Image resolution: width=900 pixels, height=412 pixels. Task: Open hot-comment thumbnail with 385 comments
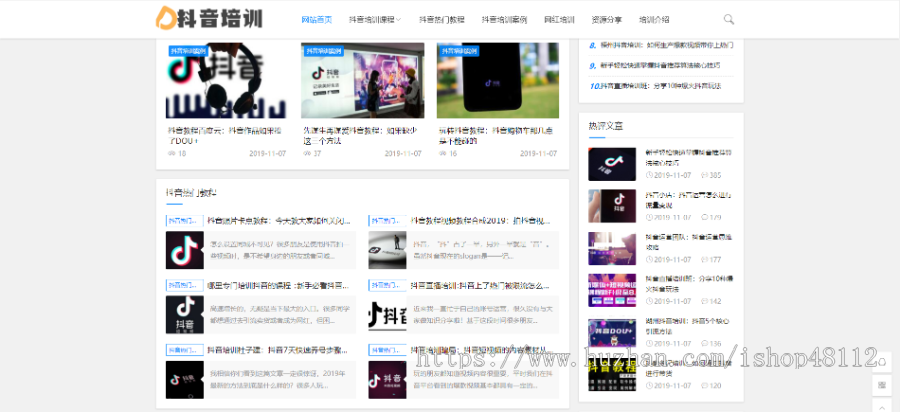[x=612, y=164]
